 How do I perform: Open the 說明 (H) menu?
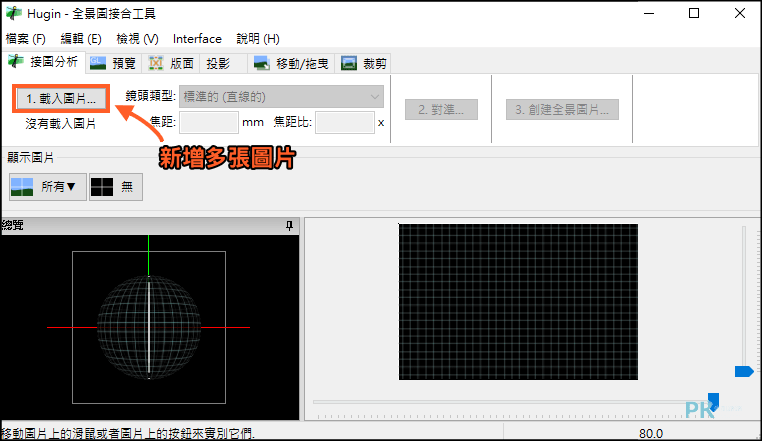pos(258,39)
